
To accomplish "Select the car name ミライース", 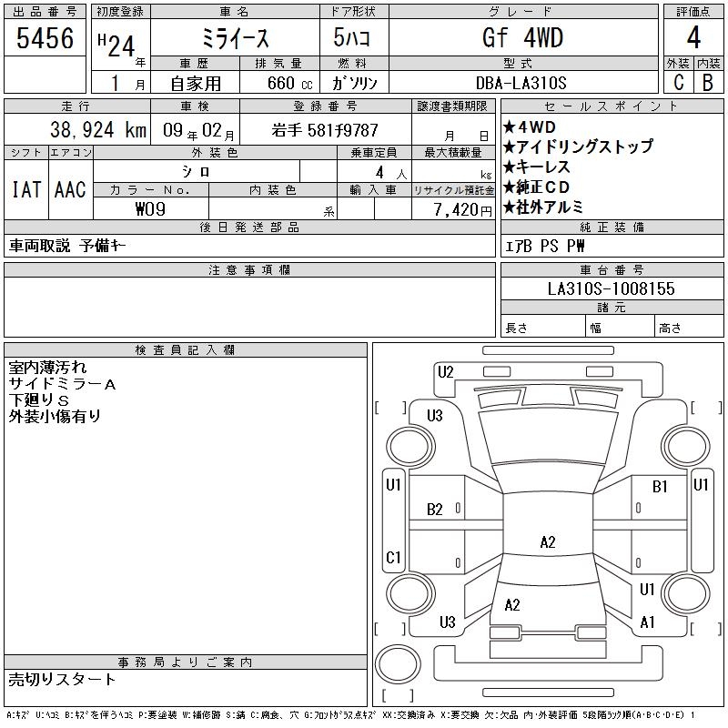I will 233,37.
